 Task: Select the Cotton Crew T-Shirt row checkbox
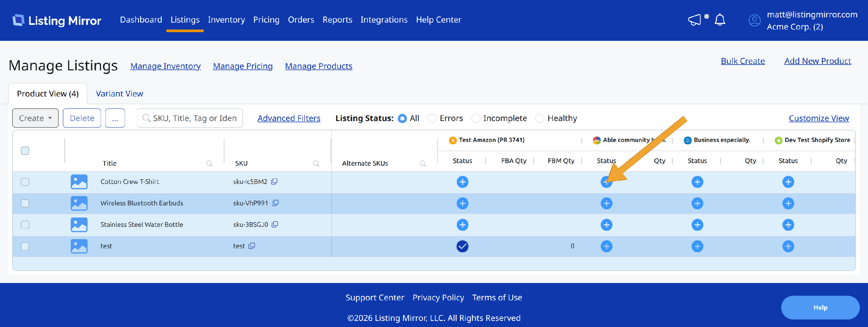[x=25, y=182]
